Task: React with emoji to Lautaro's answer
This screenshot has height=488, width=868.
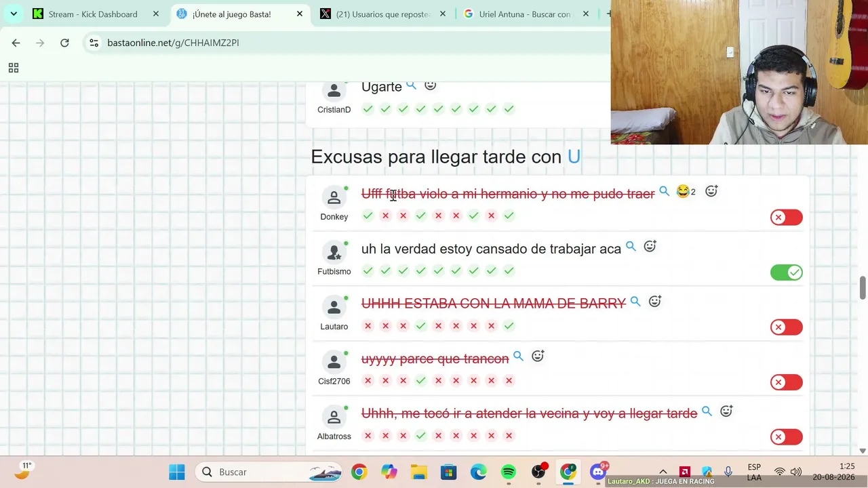Action: coord(654,301)
